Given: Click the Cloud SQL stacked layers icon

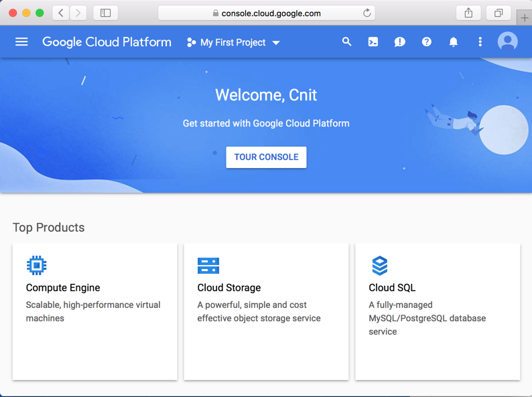Looking at the screenshot, I should pyautogui.click(x=380, y=266).
